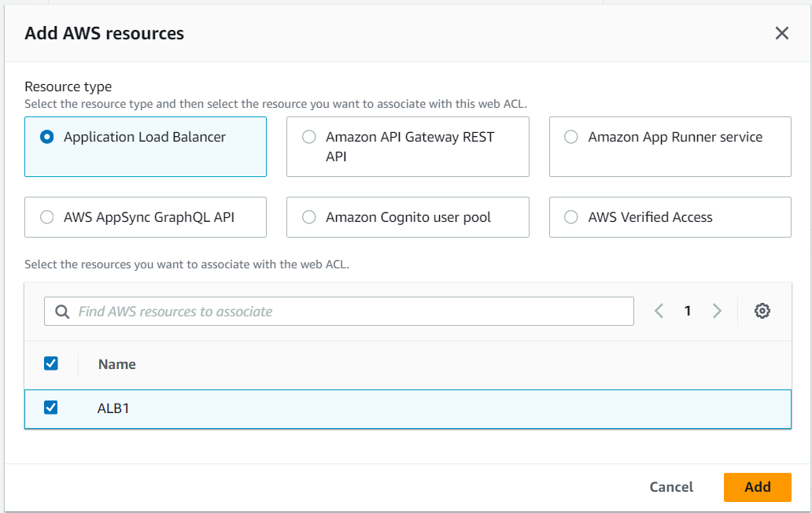This screenshot has width=812, height=513.
Task: Click the Add button
Action: (x=757, y=487)
